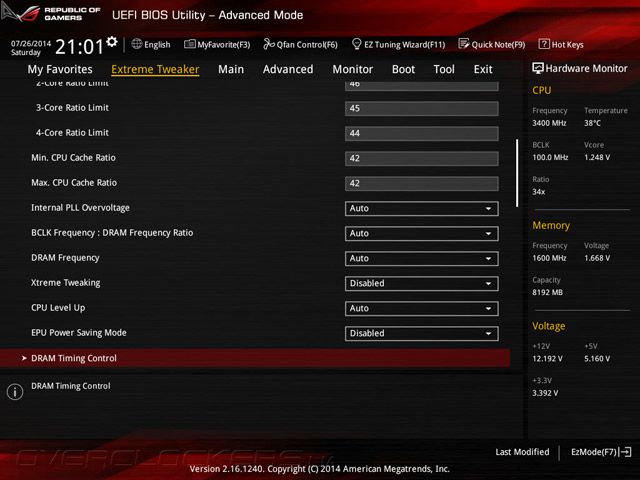Select the CPU Level Up label
Viewport: 640px width, 480px height.
click(x=58, y=308)
